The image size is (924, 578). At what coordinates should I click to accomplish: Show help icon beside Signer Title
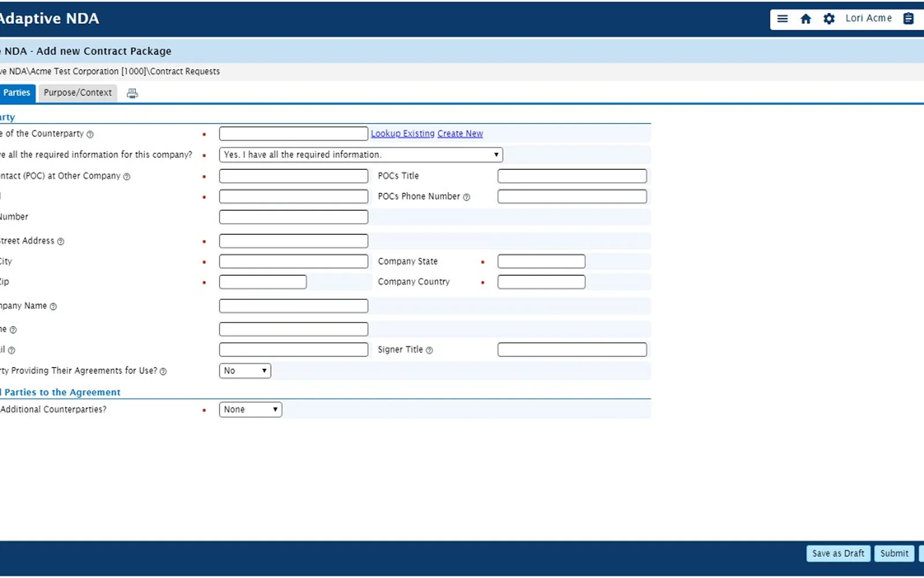pyautogui.click(x=429, y=350)
